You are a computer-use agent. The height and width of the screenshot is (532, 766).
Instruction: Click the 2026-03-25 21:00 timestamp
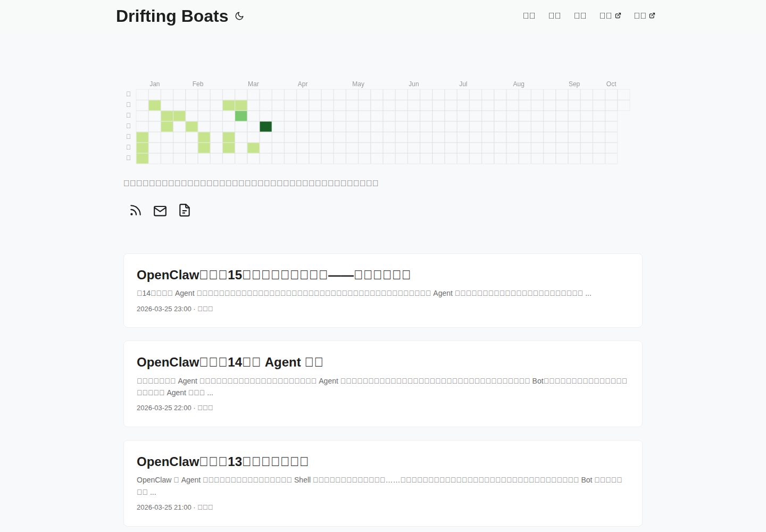[164, 507]
